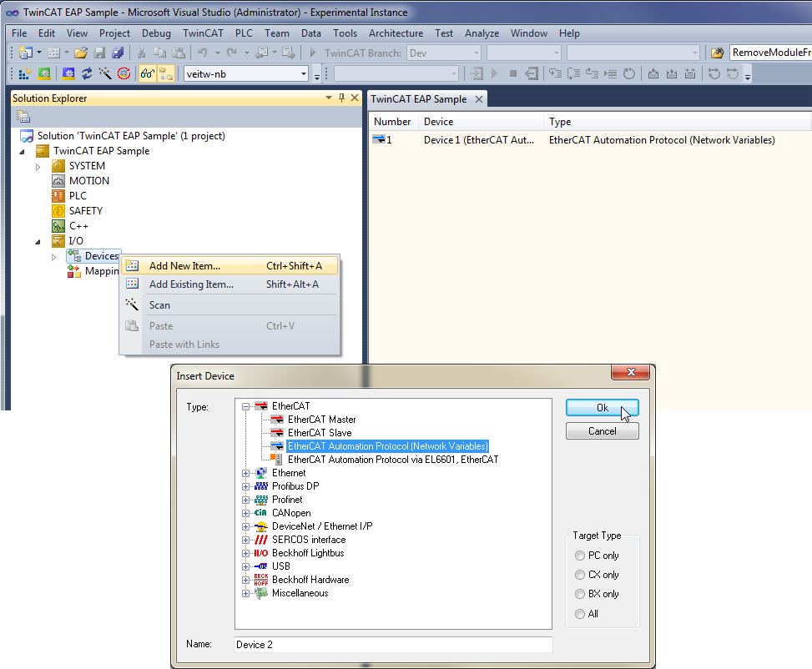Open the TwinCAT menu
812x669 pixels.
pos(203,33)
